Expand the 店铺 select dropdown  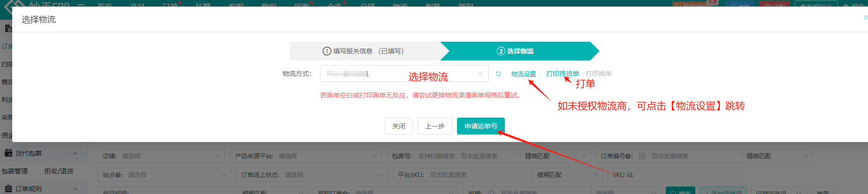point(161,156)
